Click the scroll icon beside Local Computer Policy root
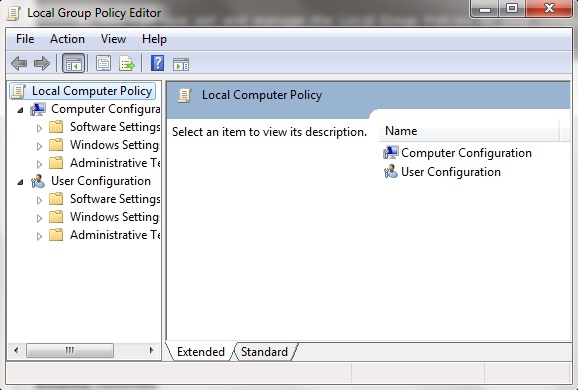The height and width of the screenshot is (391, 578). pos(18,91)
